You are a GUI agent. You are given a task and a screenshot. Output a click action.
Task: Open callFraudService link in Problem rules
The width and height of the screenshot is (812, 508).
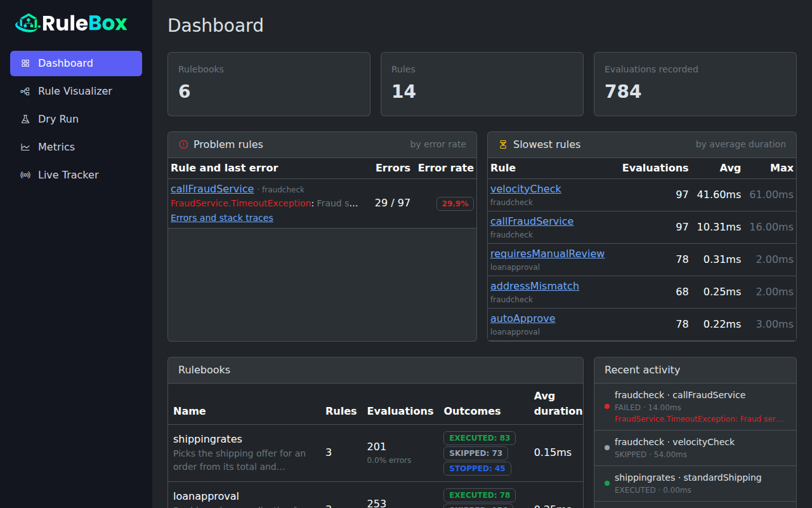[x=212, y=189]
